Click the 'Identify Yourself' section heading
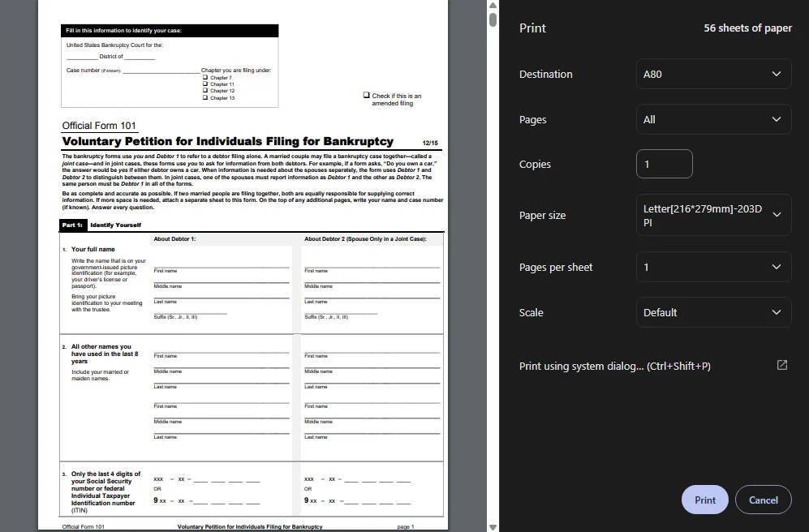 115,225
